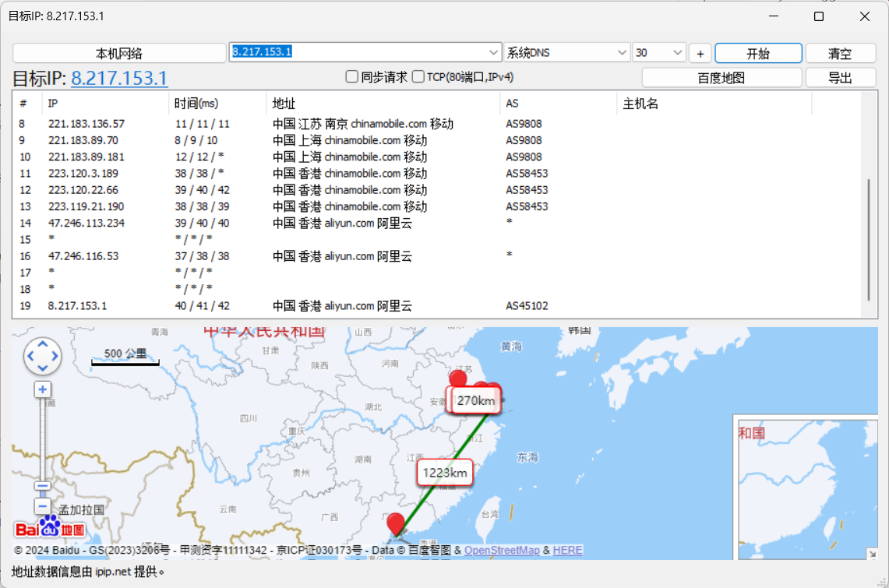Sort by the 时间(ms) column header
Image resolution: width=889 pixels, height=588 pixels.
point(217,103)
